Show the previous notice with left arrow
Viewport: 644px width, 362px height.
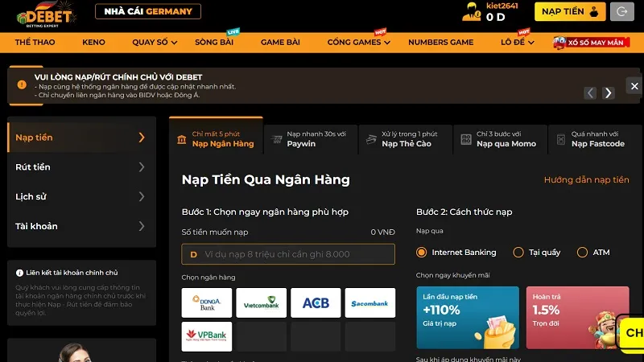[590, 93]
